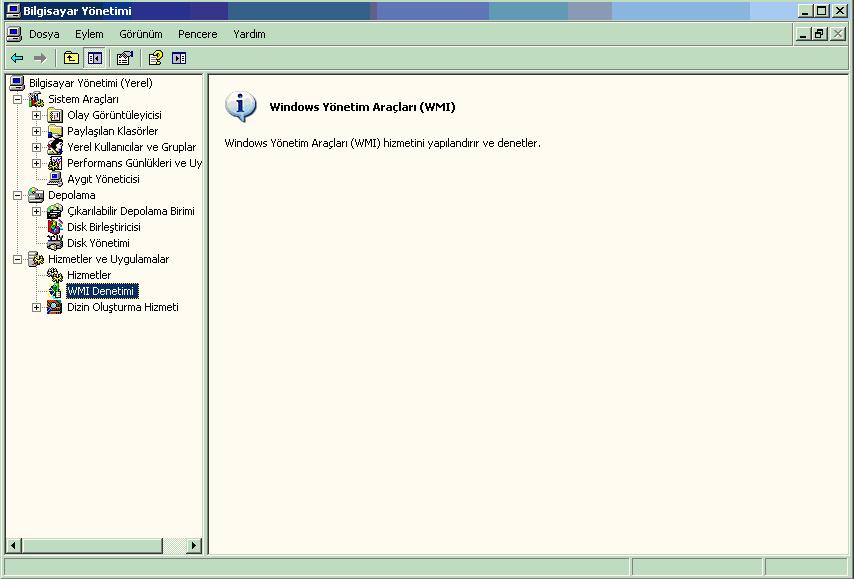Toggle the Show/Hide Console Tree button

(95, 58)
